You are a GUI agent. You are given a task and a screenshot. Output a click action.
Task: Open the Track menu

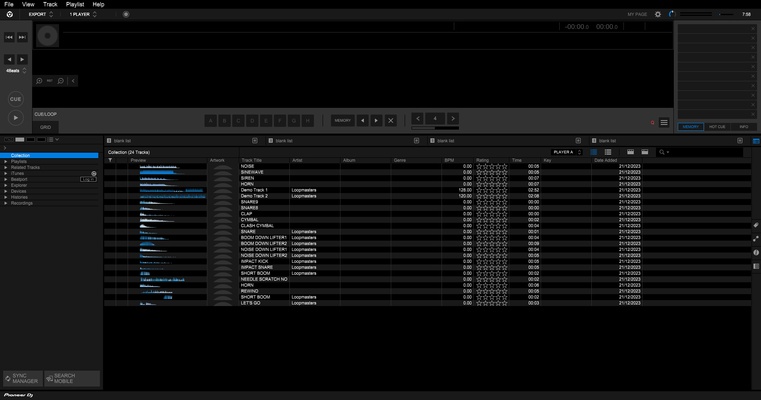50,4
